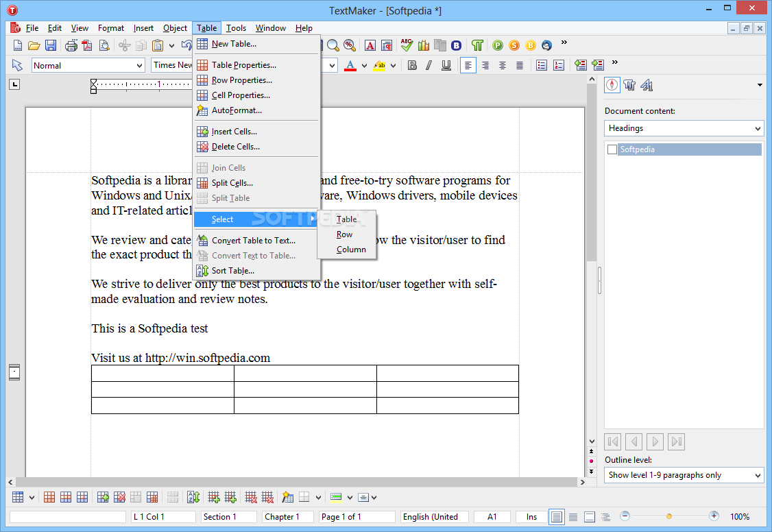Image resolution: width=772 pixels, height=532 pixels.
Task: Click the globe browser icon in toolbar
Action: (x=547, y=46)
